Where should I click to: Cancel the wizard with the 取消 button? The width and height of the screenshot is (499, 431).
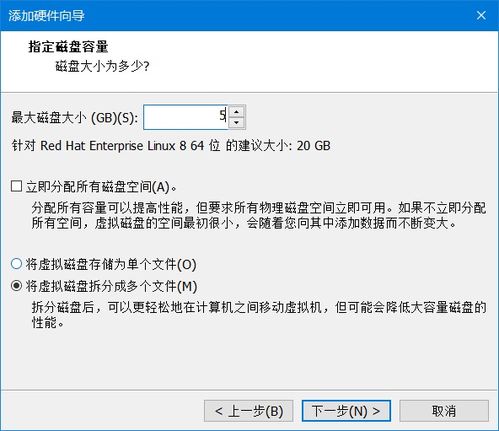pyautogui.click(x=444, y=411)
